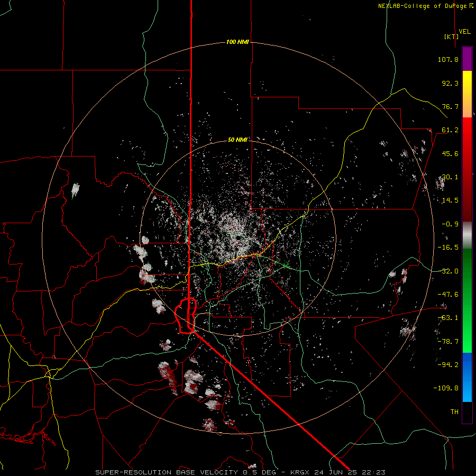
Task: Select the -78.7 legend value
Action: 448,342
